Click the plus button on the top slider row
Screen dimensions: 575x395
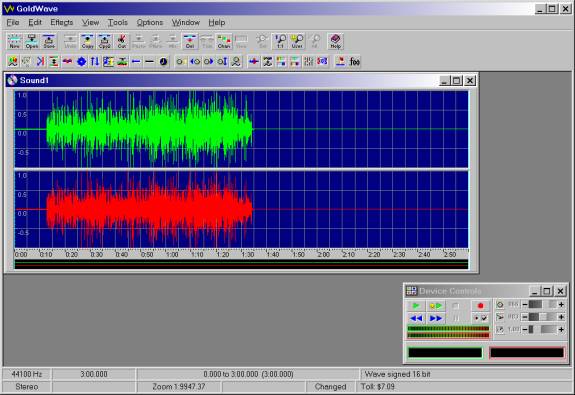[x=561, y=304]
